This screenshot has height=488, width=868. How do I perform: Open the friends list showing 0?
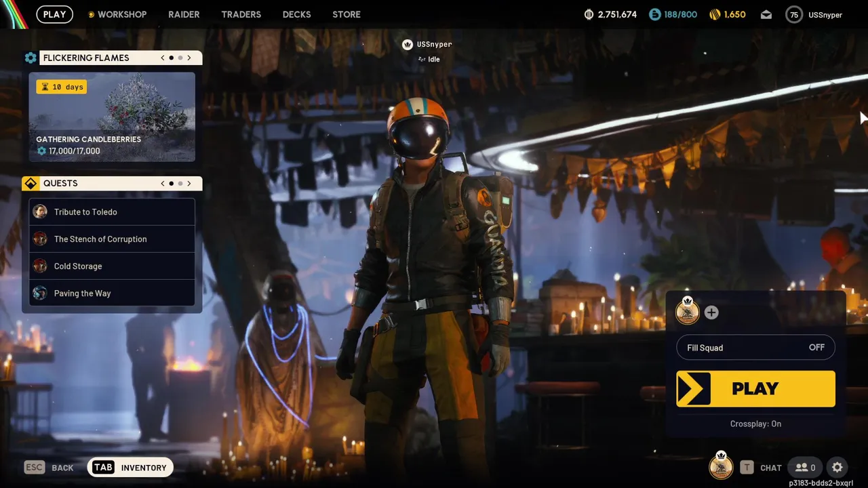[805, 467]
